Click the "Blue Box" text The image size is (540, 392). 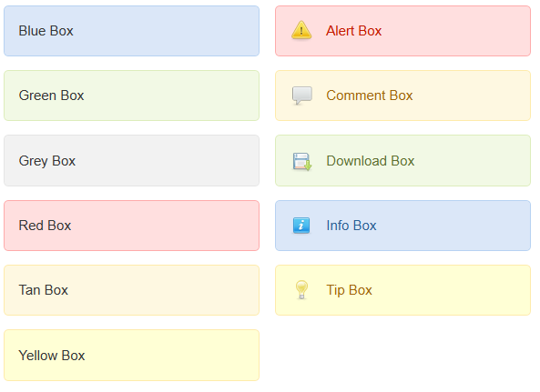46,31
